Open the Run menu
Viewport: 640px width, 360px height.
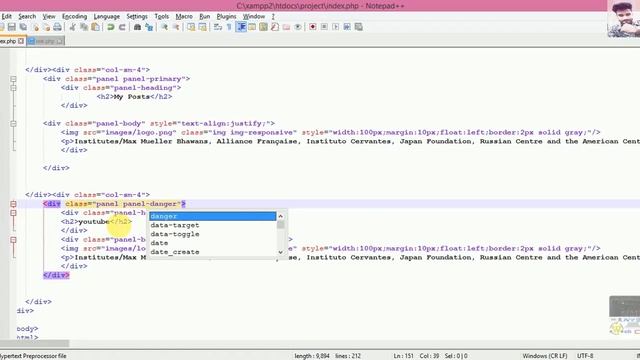[x=204, y=16]
